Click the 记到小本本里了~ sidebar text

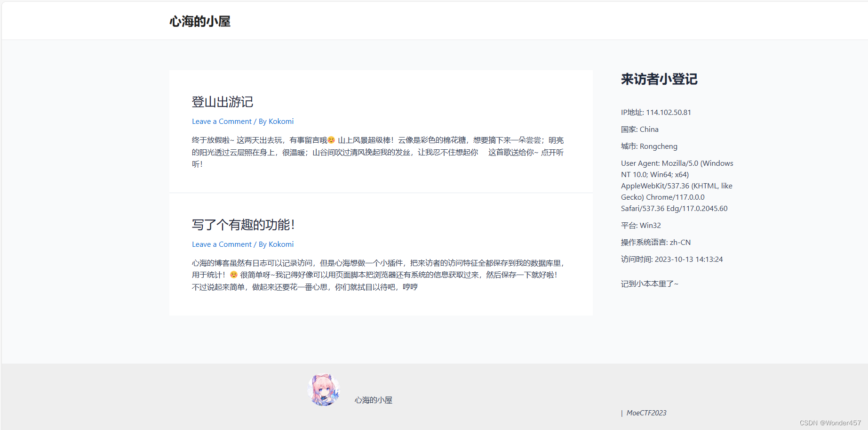coord(649,283)
